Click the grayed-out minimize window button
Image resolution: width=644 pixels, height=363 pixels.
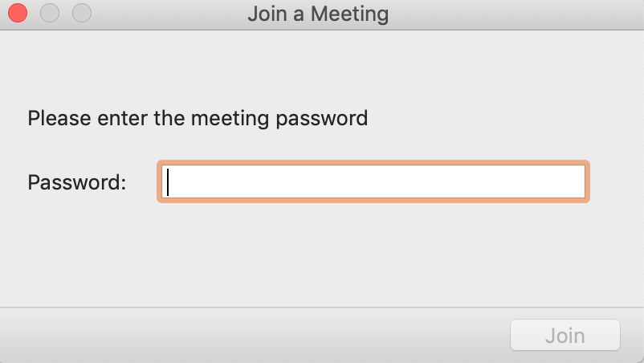point(50,14)
